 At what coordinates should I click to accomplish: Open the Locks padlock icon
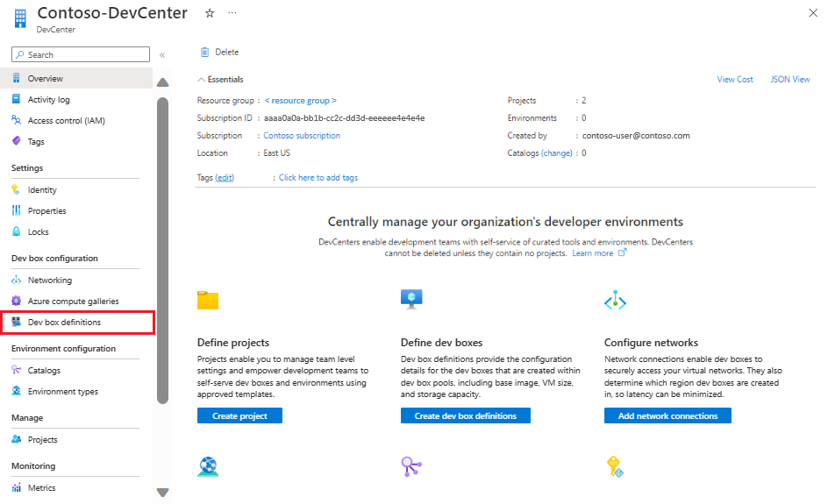(17, 231)
